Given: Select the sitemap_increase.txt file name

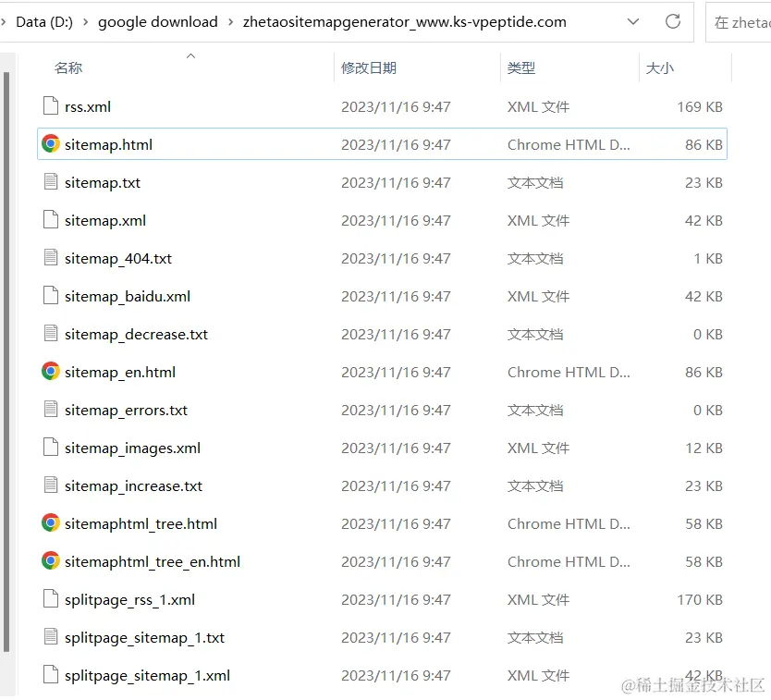Looking at the screenshot, I should point(133,485).
